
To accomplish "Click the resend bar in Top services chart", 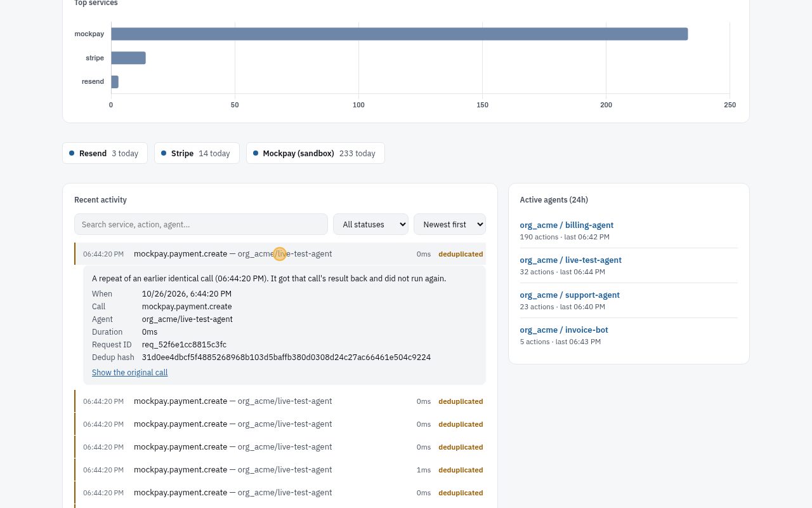I will (115, 82).
